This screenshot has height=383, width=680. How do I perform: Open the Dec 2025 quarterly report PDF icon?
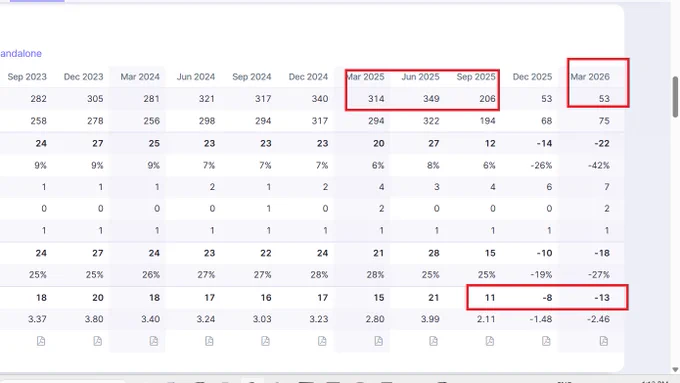tap(546, 341)
